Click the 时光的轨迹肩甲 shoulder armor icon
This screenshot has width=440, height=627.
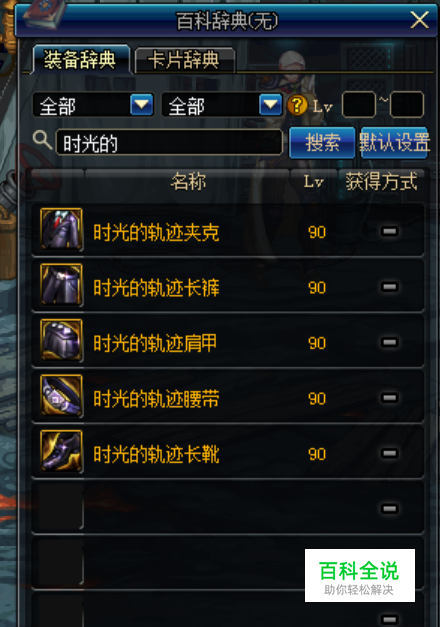(62, 341)
